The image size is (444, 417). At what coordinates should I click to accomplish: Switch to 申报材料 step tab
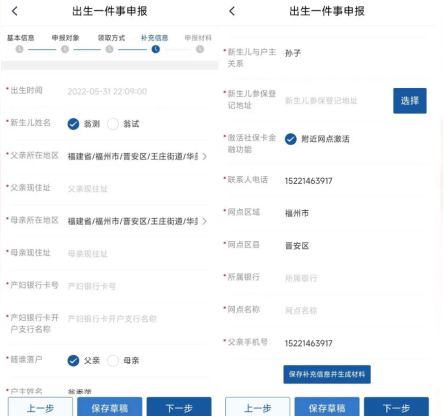click(x=198, y=38)
